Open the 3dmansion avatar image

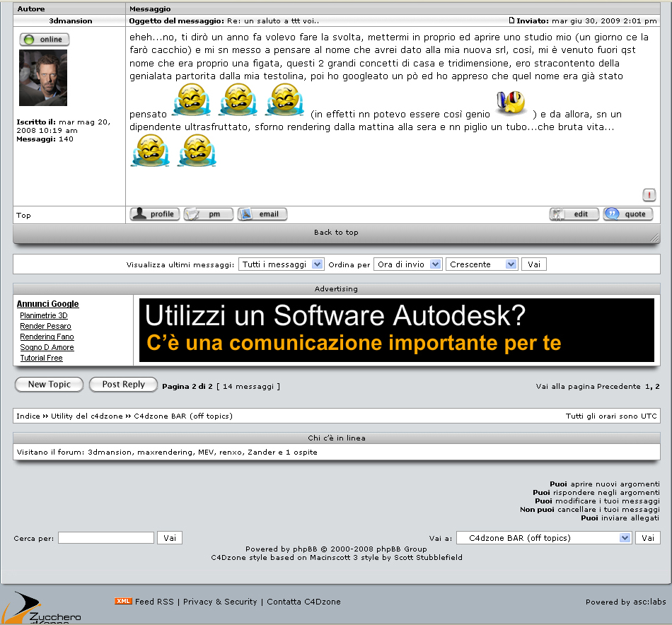[x=43, y=78]
